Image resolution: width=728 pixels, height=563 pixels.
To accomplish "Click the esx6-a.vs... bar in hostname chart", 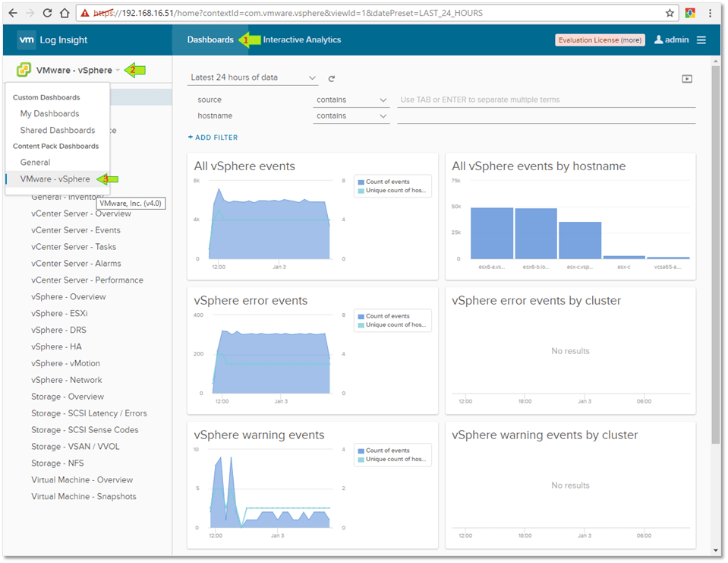I will click(x=492, y=233).
